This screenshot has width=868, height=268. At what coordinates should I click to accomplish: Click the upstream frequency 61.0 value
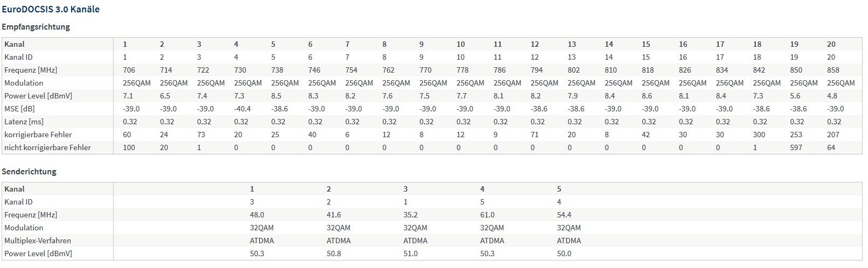pyautogui.click(x=487, y=215)
